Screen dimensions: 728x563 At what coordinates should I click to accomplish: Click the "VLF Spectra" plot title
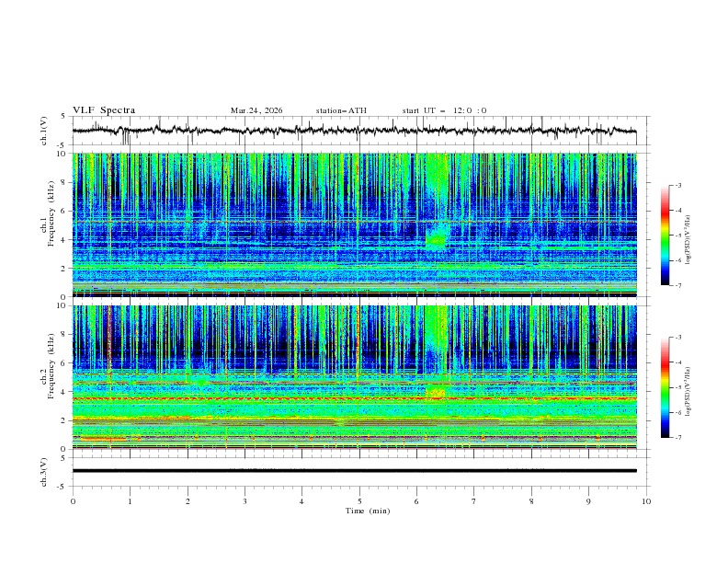104,110
